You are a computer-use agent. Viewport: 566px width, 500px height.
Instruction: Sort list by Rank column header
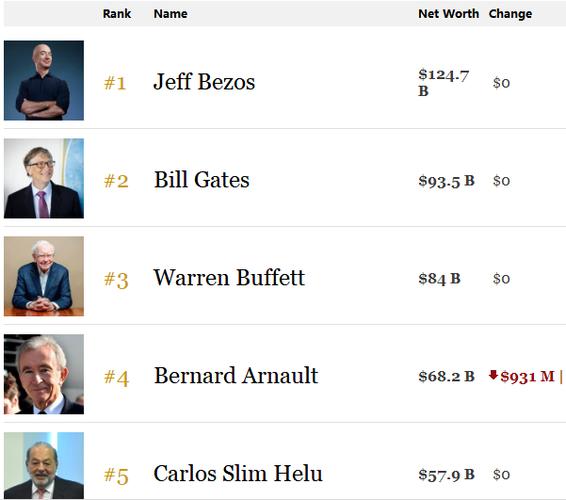click(117, 14)
